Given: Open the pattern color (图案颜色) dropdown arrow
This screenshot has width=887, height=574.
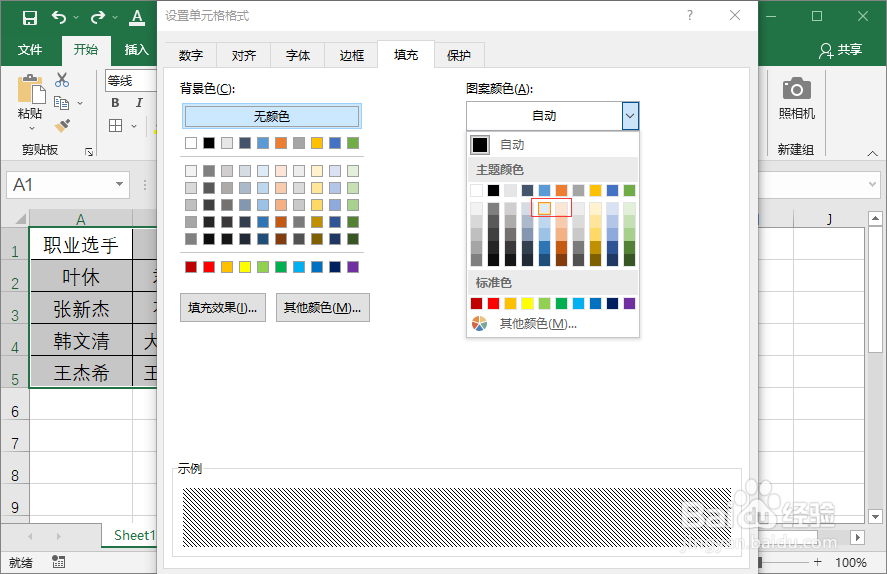Looking at the screenshot, I should [630, 116].
